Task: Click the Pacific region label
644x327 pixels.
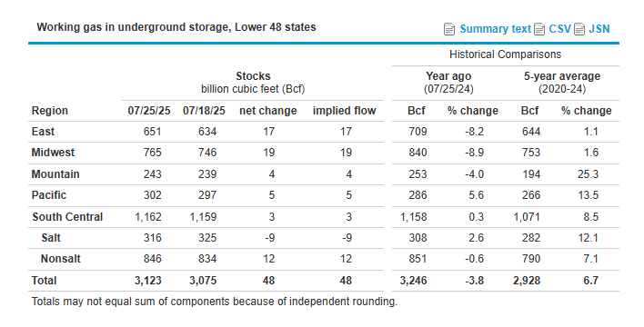Action: click(49, 195)
